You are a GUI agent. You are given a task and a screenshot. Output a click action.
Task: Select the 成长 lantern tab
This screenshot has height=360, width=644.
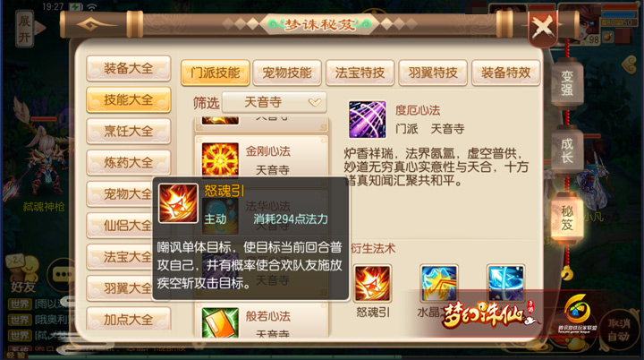(567, 151)
